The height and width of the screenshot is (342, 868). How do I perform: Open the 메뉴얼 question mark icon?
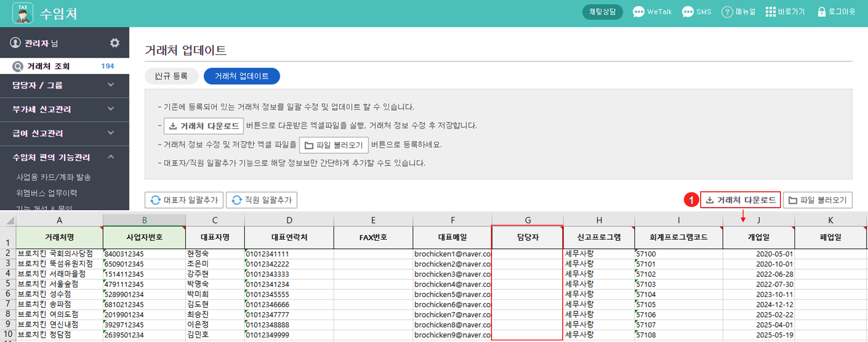727,12
